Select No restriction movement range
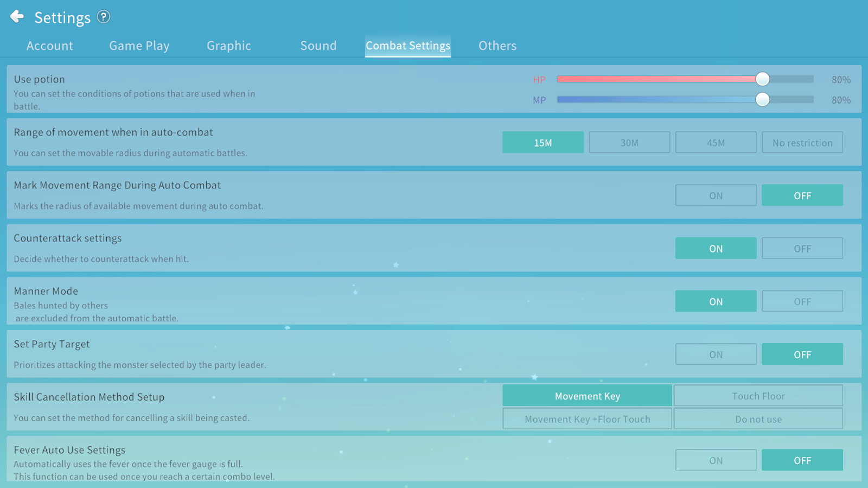868x488 pixels. point(802,143)
